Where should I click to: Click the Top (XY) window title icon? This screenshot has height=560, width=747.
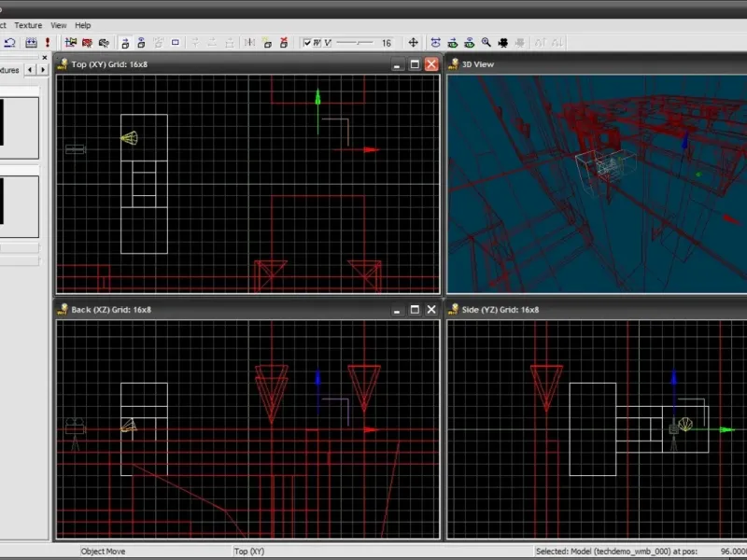click(63, 64)
